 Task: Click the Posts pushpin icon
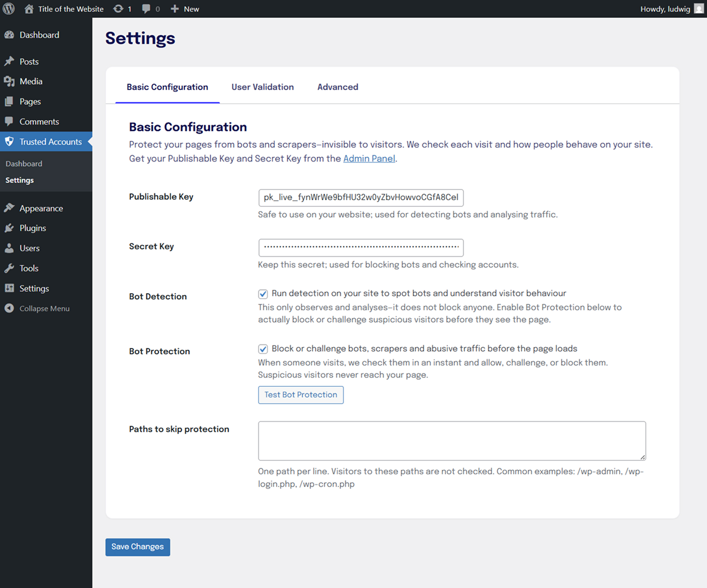click(x=9, y=61)
